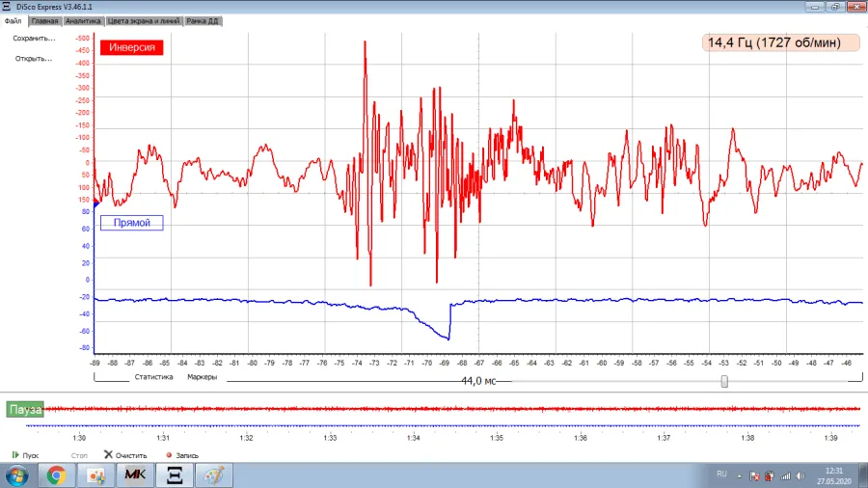
Task: Choose Сохранить... menu entry
Action: tap(35, 39)
